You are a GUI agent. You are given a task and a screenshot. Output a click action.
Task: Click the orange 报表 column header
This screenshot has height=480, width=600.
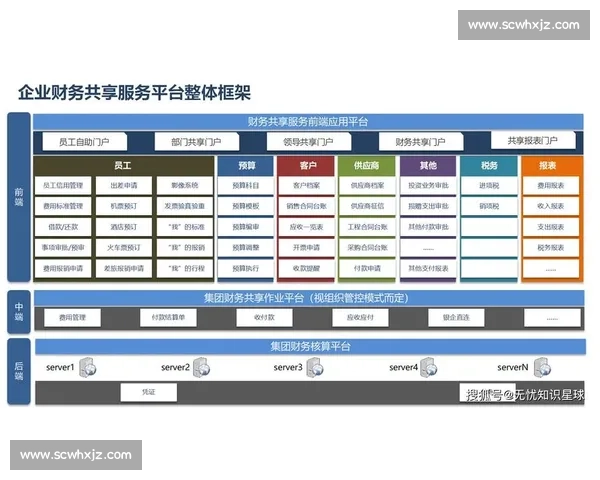point(552,165)
